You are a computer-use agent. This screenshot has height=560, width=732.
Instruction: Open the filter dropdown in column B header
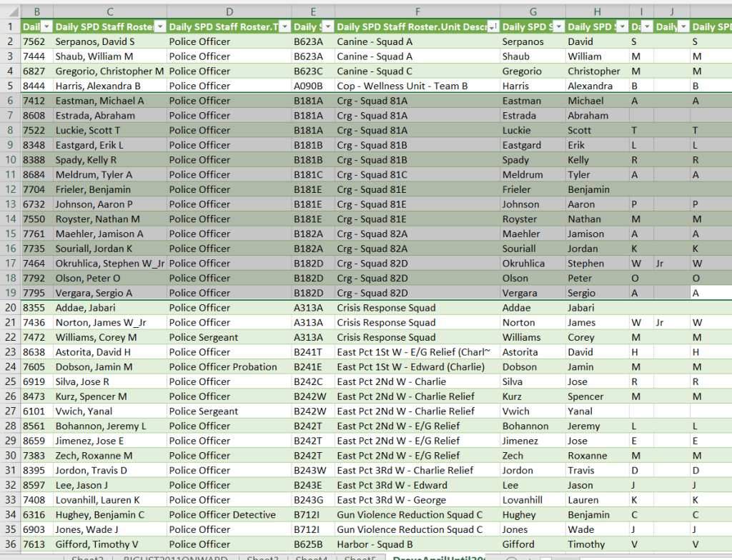(x=46, y=26)
